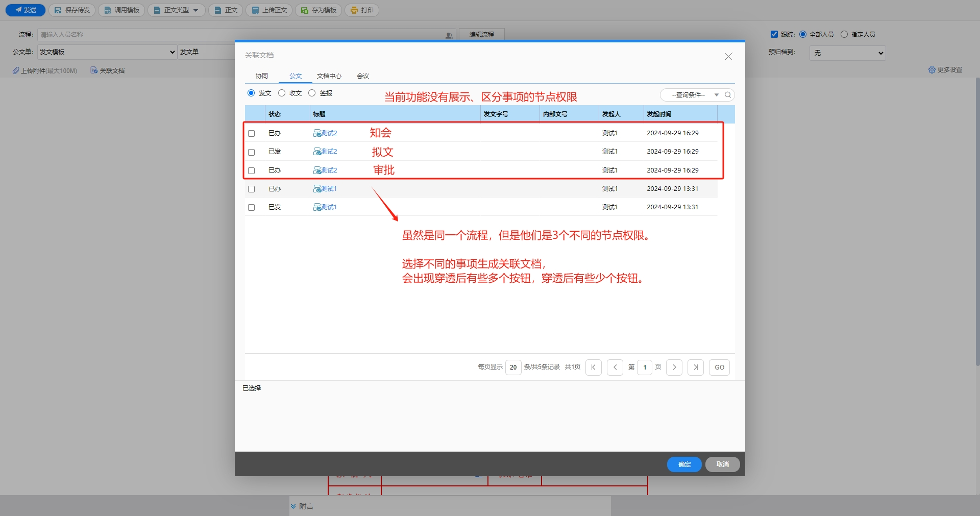The height and width of the screenshot is (516, 980).
Task: Switch to the 协同 tab
Action: [x=262, y=76]
